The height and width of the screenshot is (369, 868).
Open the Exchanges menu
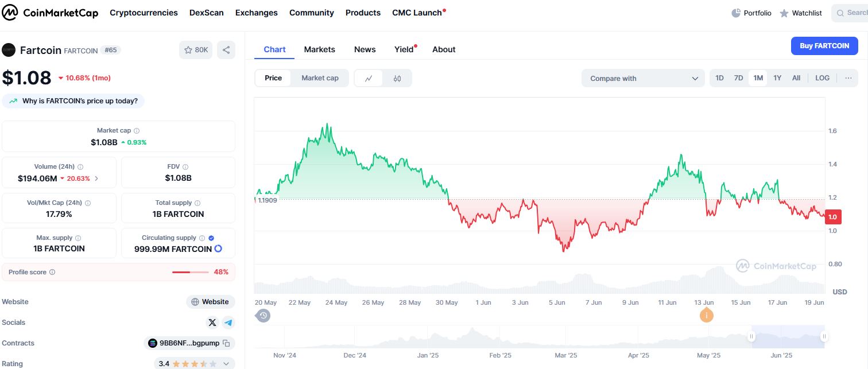tap(257, 13)
